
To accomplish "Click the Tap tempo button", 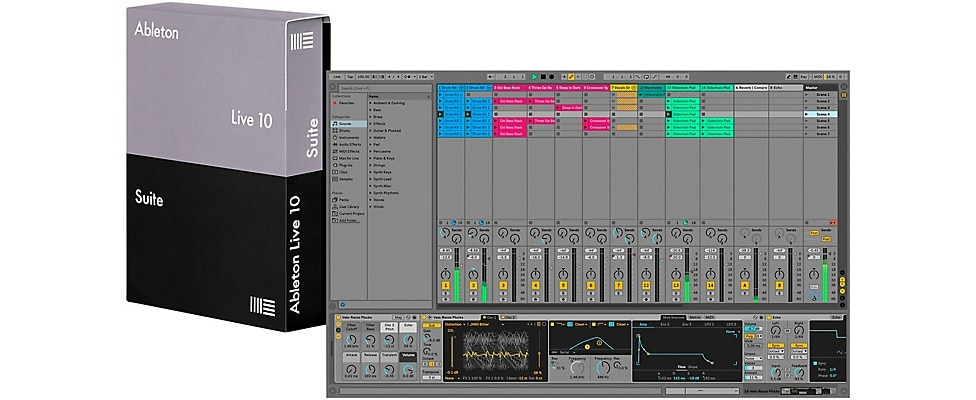I will [x=350, y=77].
